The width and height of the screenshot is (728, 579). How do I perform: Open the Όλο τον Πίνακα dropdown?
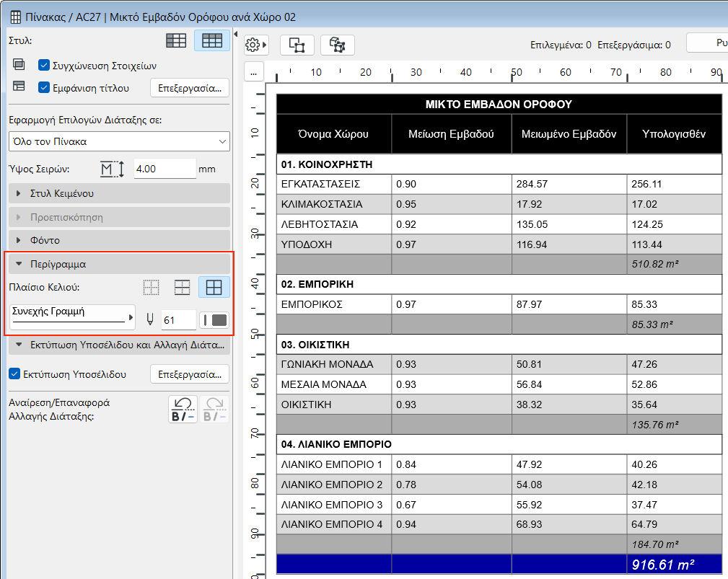[x=118, y=141]
